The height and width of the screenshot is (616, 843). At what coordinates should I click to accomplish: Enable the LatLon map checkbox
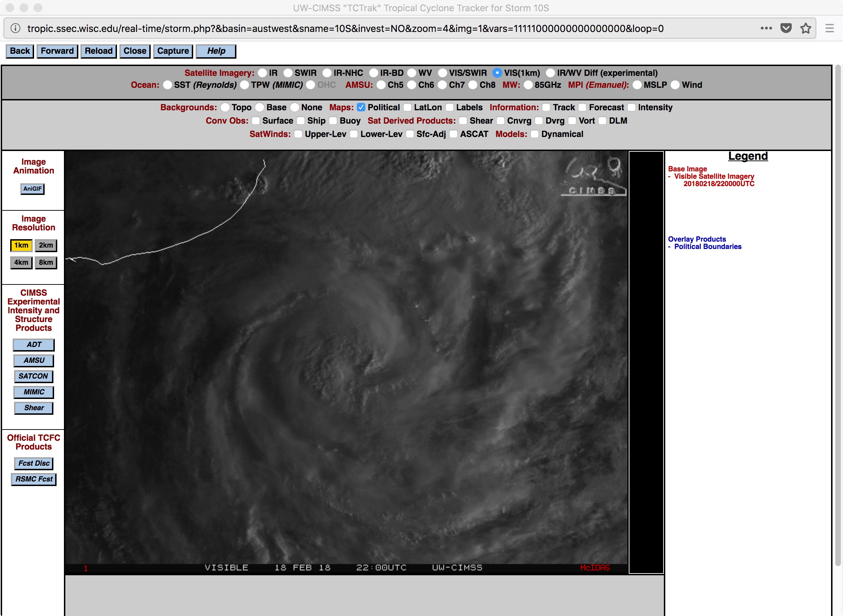(407, 107)
